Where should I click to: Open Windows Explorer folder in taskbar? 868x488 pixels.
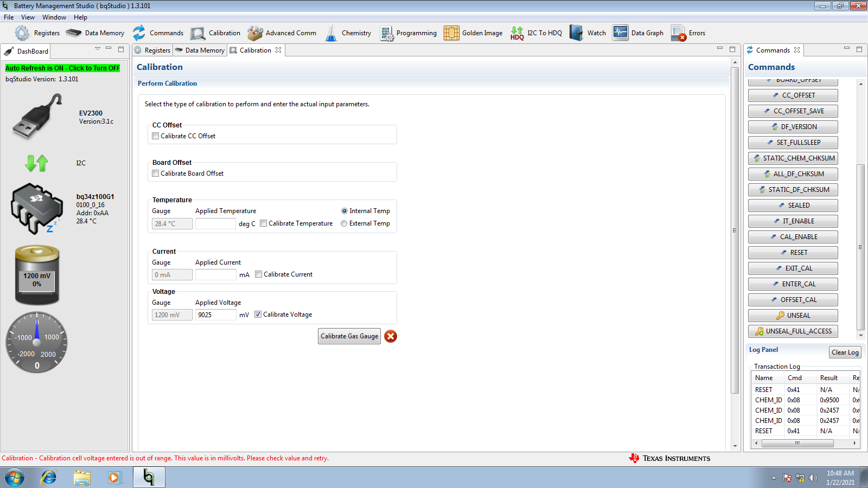click(x=82, y=478)
